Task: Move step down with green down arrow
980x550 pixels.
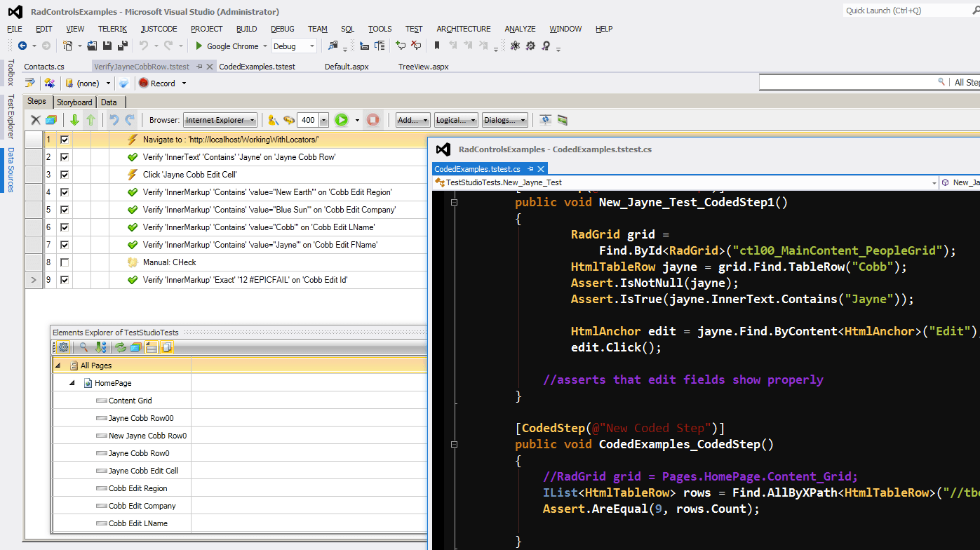Action: point(74,120)
